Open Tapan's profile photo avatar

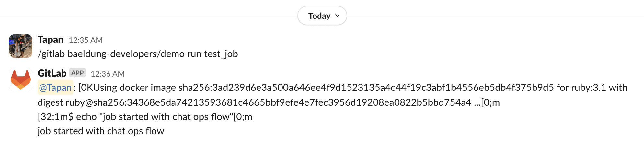[21, 46]
